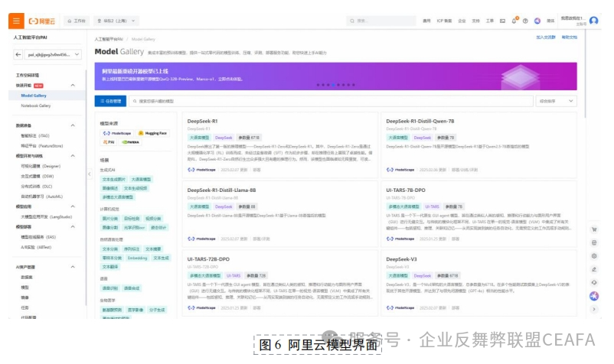Viewport: 614px width, 364px height.
Task: Open the Cloud Shell terminal icon in header
Action: pos(502,21)
